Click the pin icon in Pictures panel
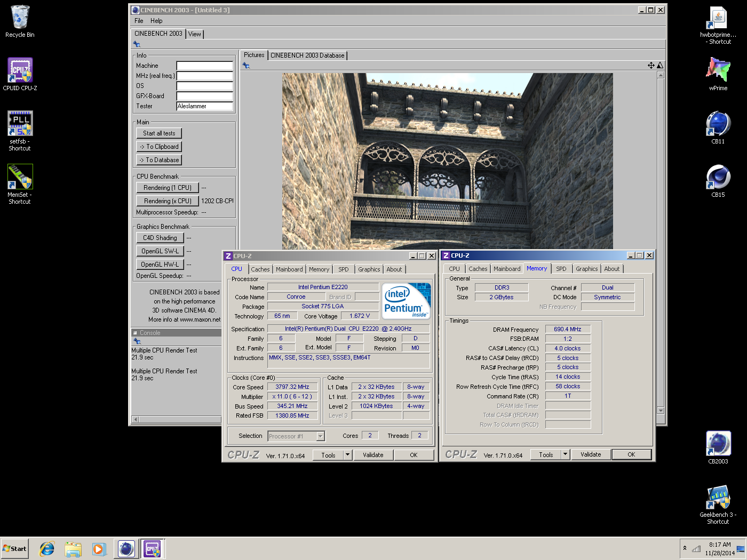This screenshot has height=560, width=747. [246, 66]
